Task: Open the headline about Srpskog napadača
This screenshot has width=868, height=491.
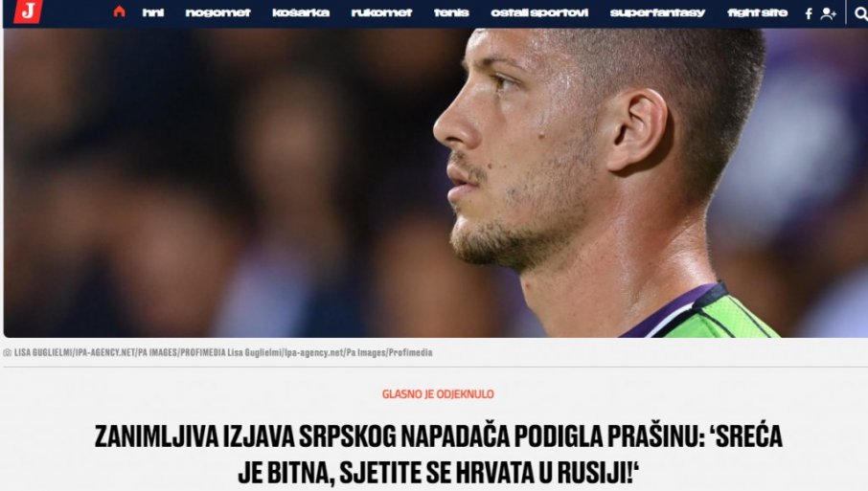Action: click(x=438, y=454)
